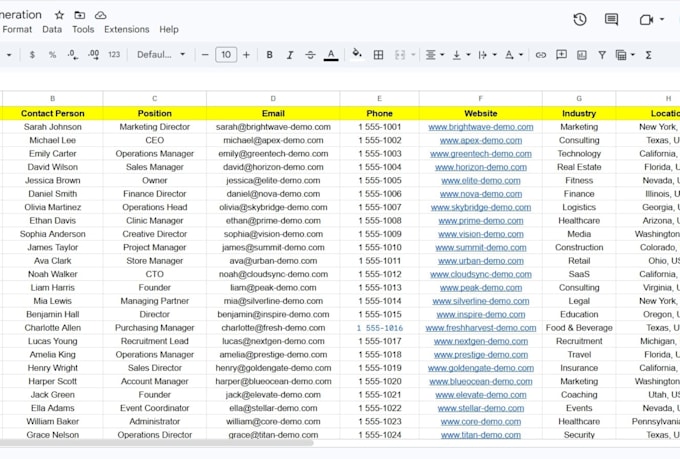This screenshot has height=459, width=680.
Task: Toggle bold formatting
Action: coord(269,55)
